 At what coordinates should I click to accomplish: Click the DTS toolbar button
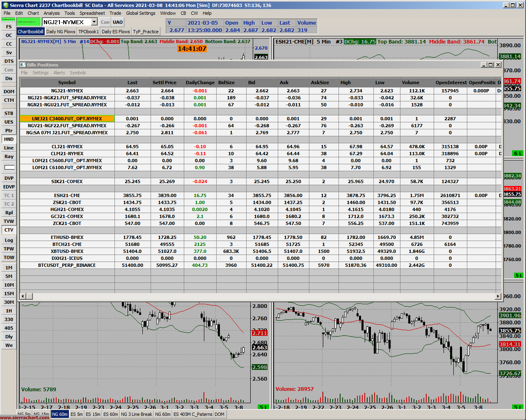[x=9, y=61]
